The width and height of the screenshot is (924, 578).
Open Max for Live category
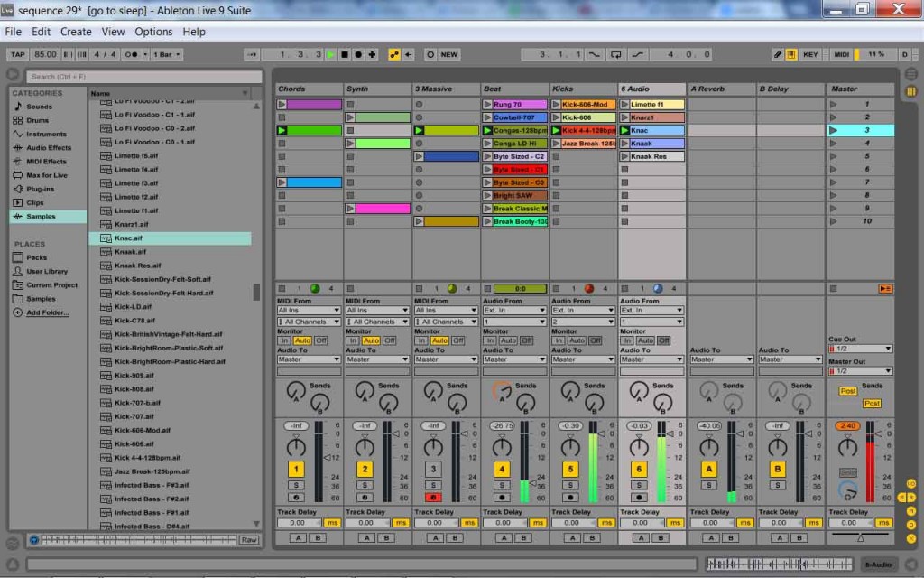tap(47, 175)
